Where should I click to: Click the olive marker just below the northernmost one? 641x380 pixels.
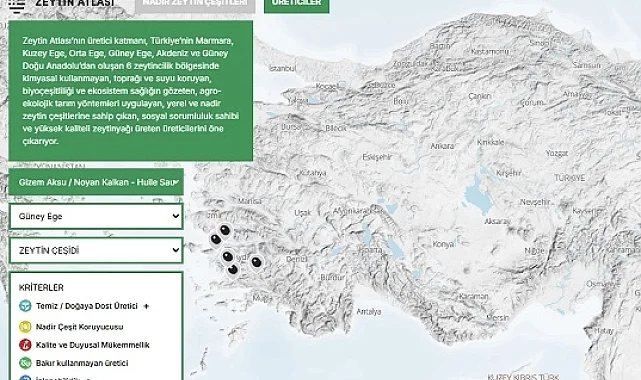216,239
